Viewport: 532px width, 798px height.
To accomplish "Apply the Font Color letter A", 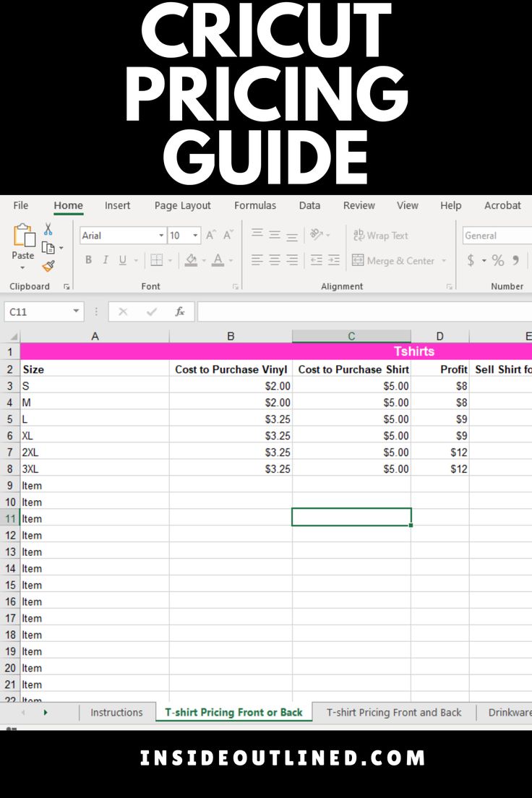I will pyautogui.click(x=218, y=260).
